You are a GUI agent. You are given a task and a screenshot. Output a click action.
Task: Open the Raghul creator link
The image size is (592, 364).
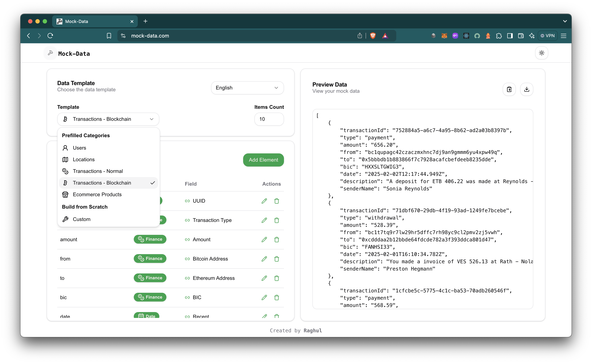313,330
